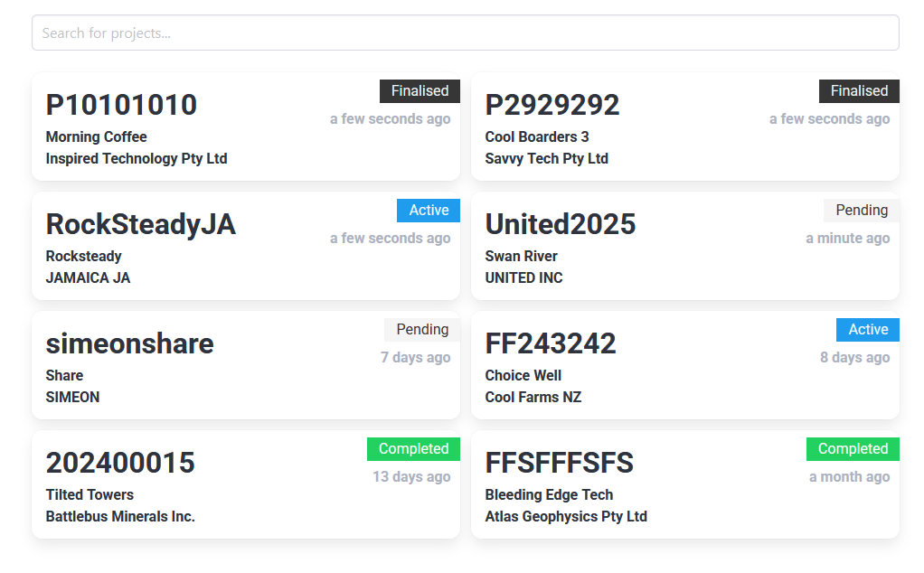
Task: Click the Completed badge on FFSFFFSFS
Action: pos(853,449)
